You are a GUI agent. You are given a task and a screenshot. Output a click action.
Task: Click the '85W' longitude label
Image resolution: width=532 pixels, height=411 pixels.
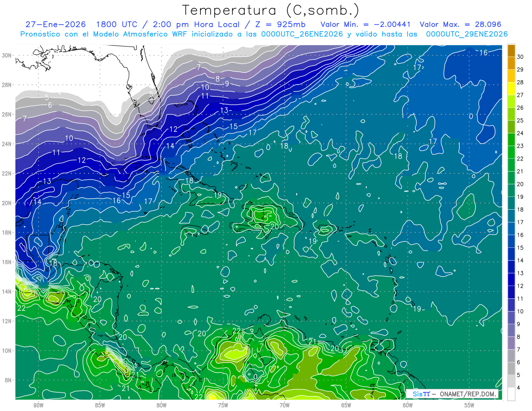100,406
